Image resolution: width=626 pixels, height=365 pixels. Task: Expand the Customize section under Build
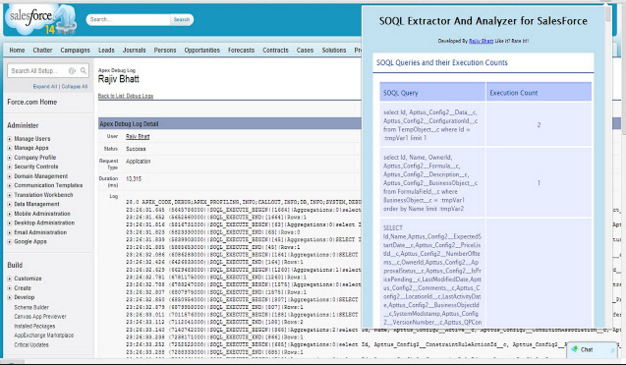point(10,279)
